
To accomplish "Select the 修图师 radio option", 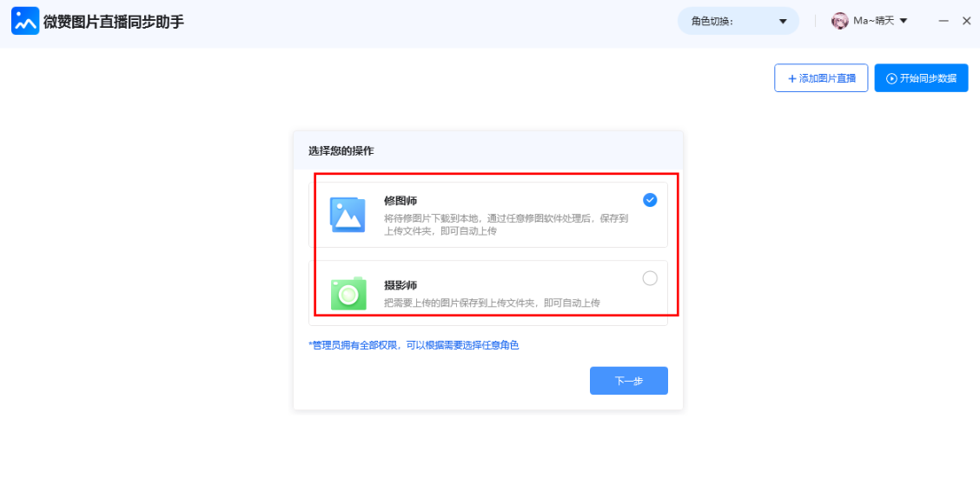I will coord(650,200).
